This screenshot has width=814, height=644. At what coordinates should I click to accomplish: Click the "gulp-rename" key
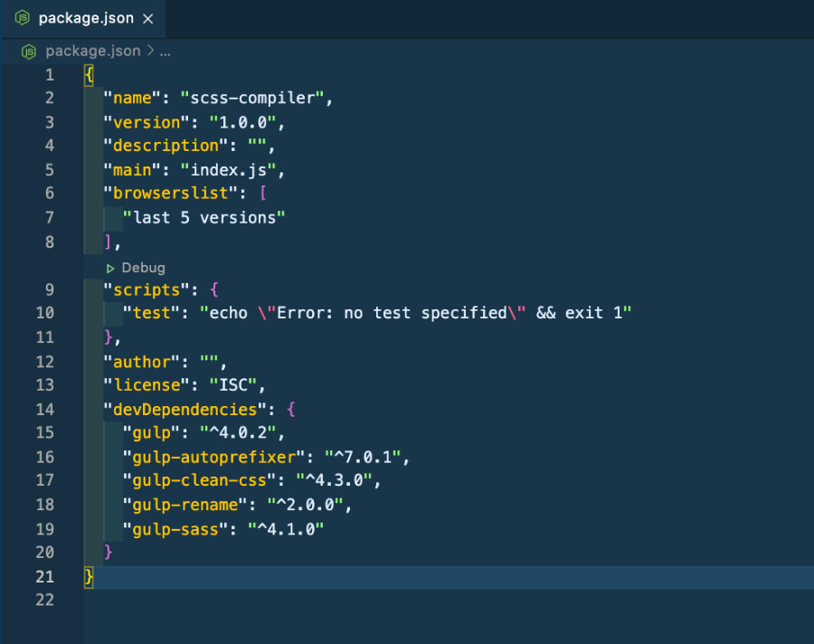tap(185, 505)
